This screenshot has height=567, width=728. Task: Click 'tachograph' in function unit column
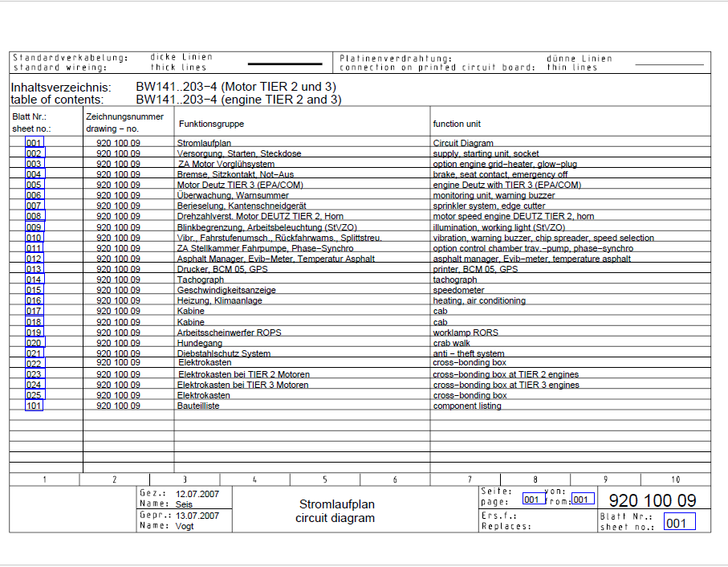tap(454, 279)
